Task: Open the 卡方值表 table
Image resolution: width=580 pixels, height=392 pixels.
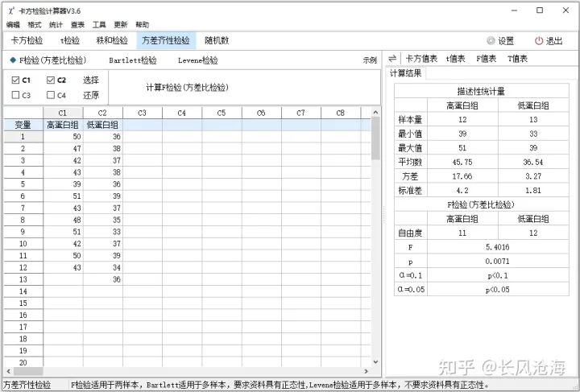Action: [x=421, y=59]
